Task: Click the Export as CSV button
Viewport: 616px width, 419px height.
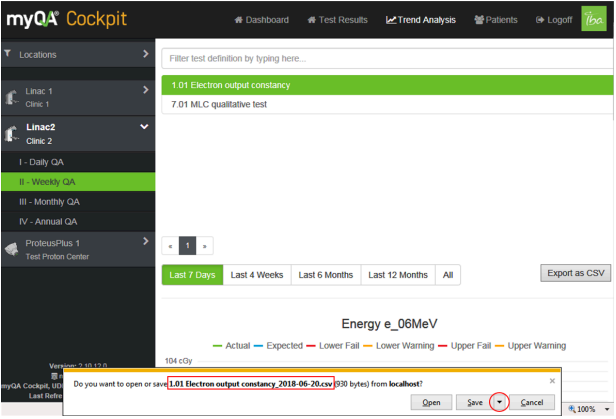Action: 574,272
